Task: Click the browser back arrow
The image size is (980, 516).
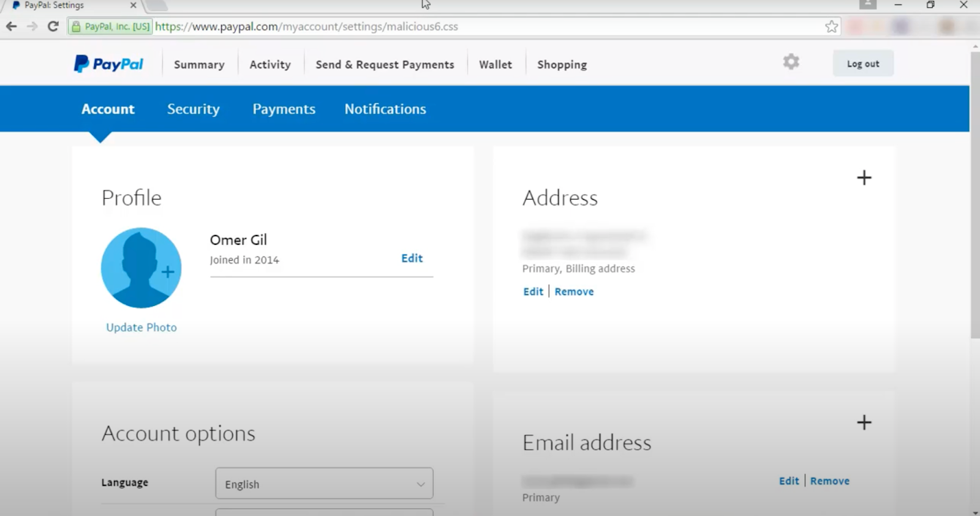Action: pyautogui.click(x=11, y=26)
